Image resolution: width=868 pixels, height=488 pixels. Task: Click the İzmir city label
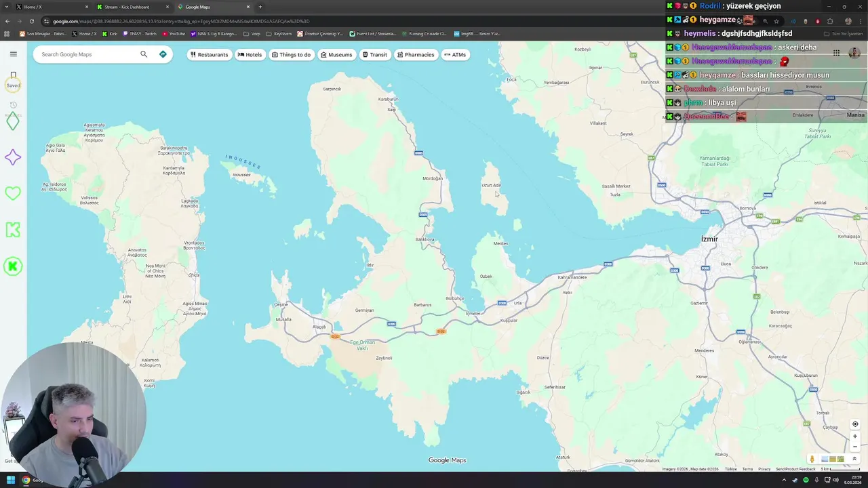tap(709, 239)
